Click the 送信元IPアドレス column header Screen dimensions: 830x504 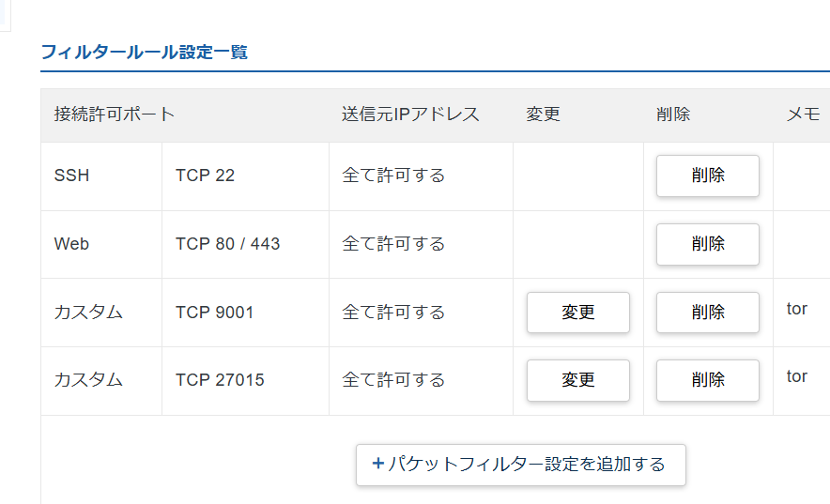410,115
